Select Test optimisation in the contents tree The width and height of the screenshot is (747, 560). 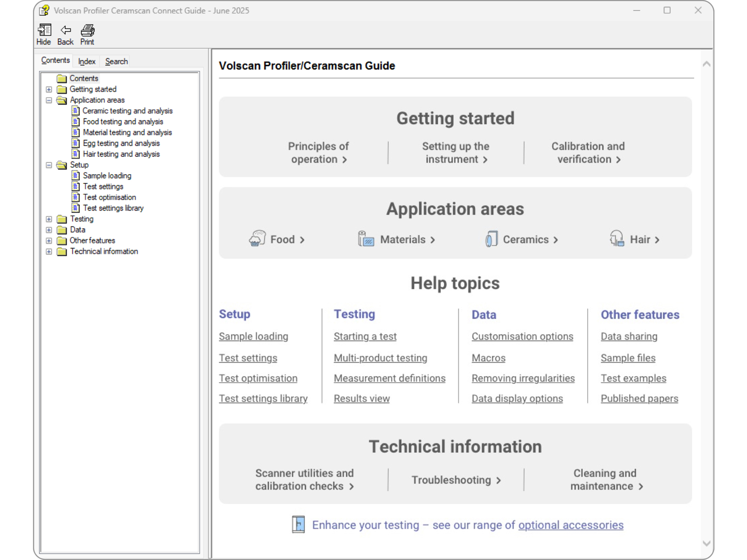click(110, 197)
